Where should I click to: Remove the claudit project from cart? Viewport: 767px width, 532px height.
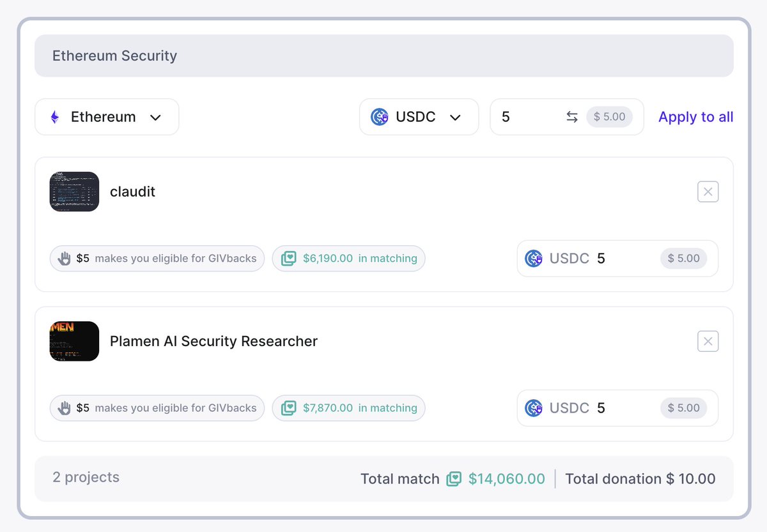(708, 192)
